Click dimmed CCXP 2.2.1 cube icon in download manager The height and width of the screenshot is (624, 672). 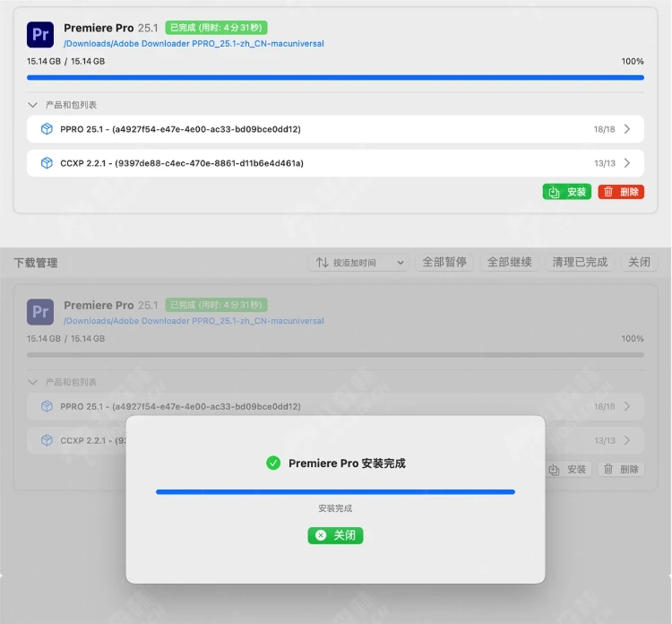point(47,440)
